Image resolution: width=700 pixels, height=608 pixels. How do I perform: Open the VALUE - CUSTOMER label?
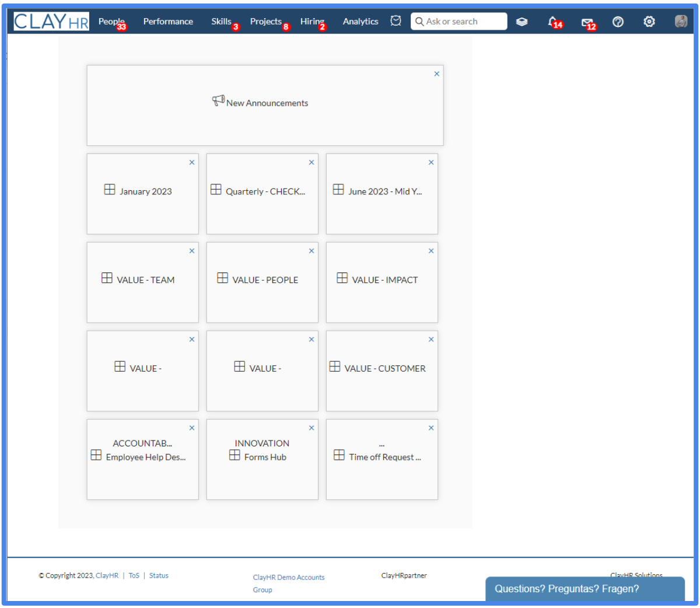click(385, 369)
